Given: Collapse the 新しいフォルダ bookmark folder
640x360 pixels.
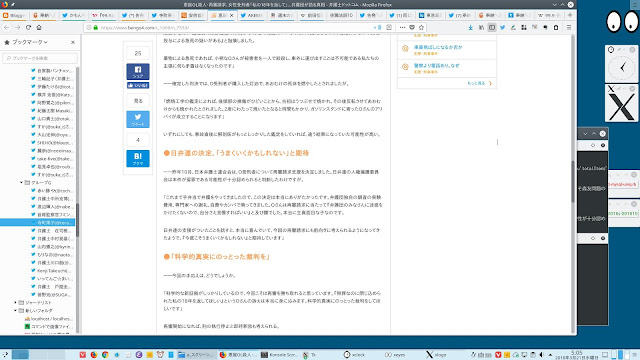Looking at the screenshot, I should point(16,311).
